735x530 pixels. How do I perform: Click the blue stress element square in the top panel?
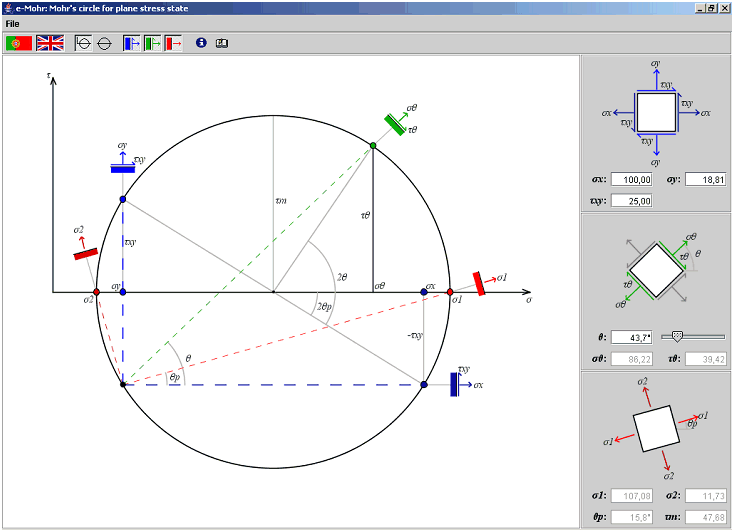(656, 112)
